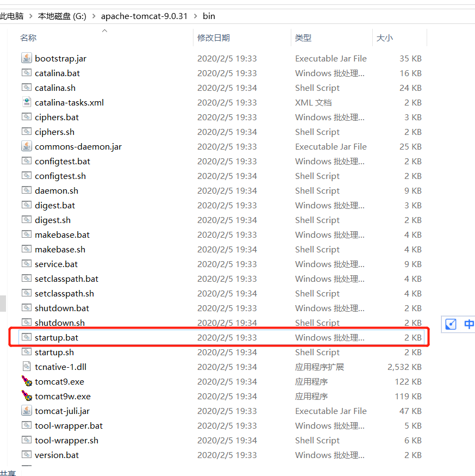The height and width of the screenshot is (476, 475).
Task: Select the catalina-tasks.xml file name
Action: [69, 103]
